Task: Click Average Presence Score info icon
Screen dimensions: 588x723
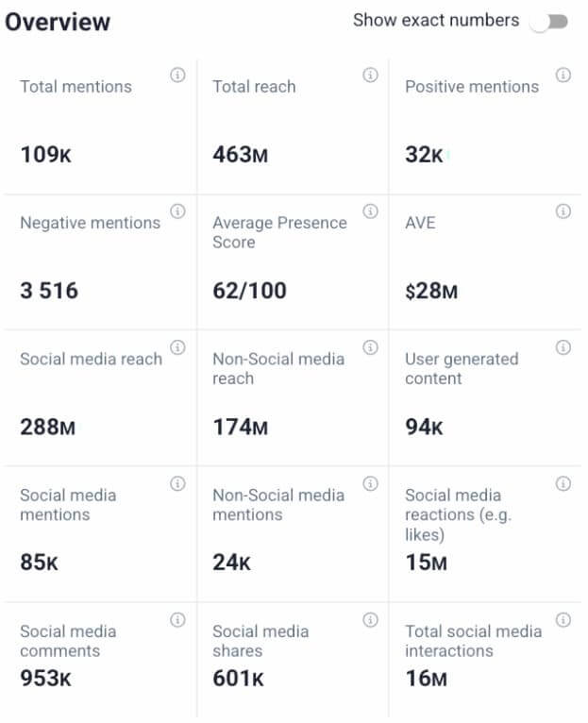Action: [371, 211]
